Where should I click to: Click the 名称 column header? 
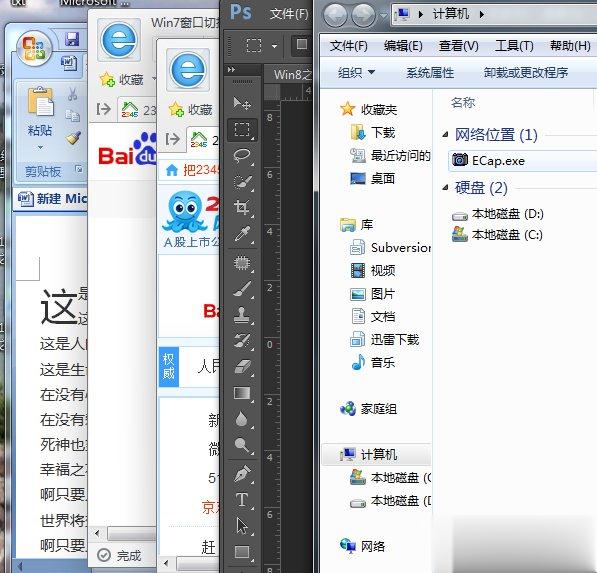463,102
